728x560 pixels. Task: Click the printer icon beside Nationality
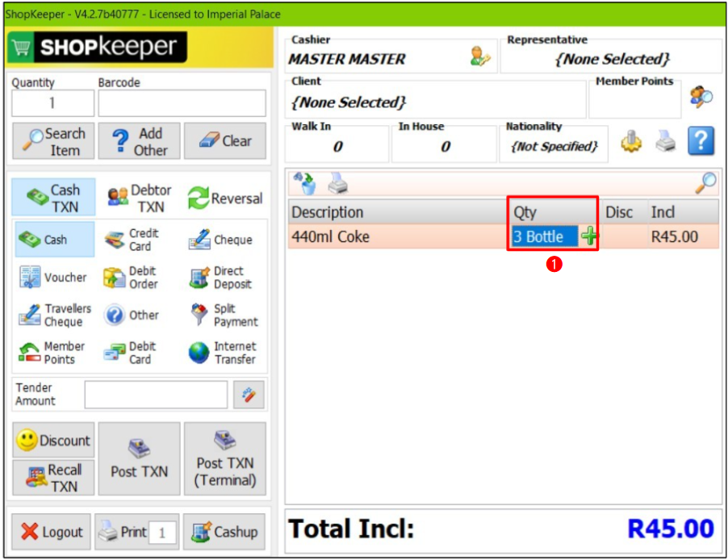click(666, 140)
